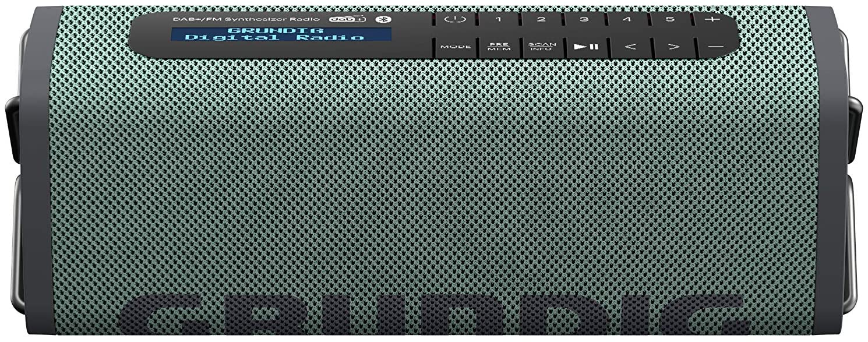
Task: Click the GRUNDIG text on the display screen
Action: [253, 30]
